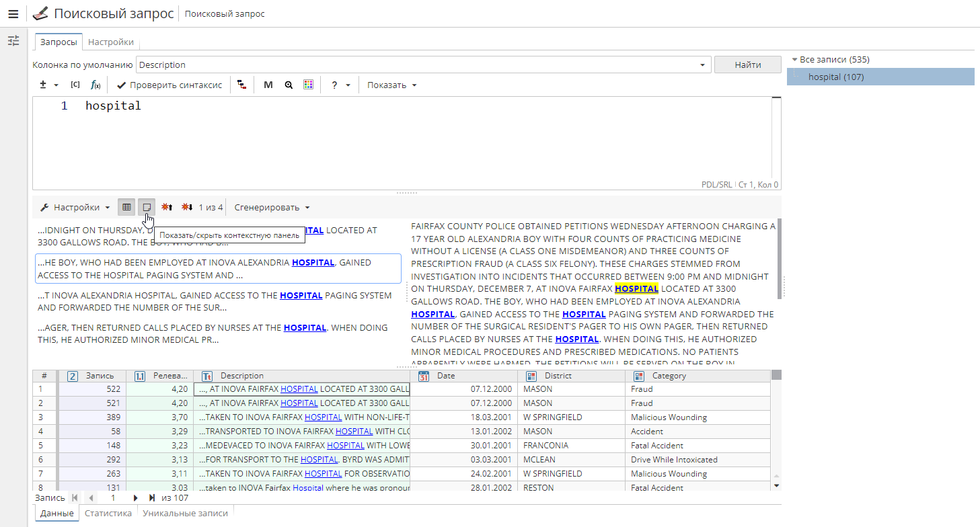Toggle the context panel show/hide button
The width and height of the screenshot is (980, 527).
147,207
